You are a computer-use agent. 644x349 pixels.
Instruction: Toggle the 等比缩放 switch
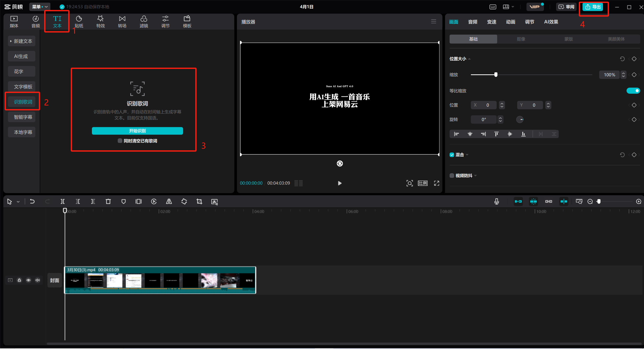633,91
